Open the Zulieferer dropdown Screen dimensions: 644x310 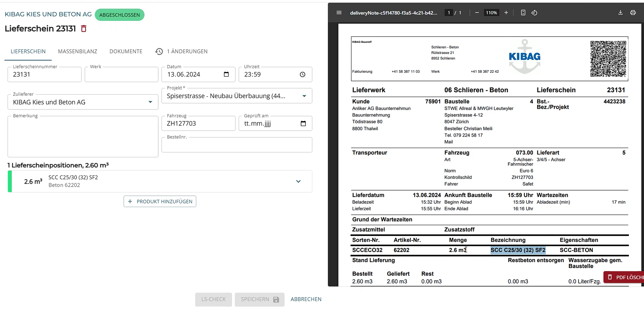tap(150, 102)
